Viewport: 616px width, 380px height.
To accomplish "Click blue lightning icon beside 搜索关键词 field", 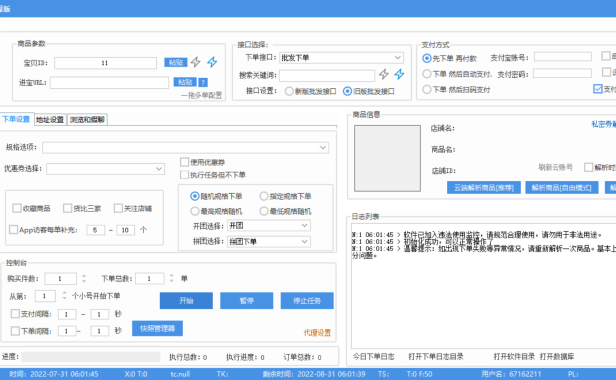I will coord(400,74).
